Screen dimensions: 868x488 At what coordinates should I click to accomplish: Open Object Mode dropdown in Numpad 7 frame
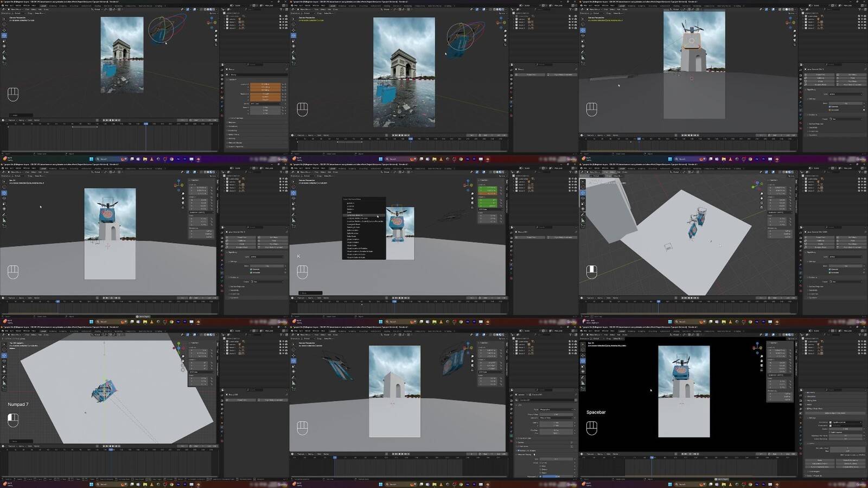[16, 335]
